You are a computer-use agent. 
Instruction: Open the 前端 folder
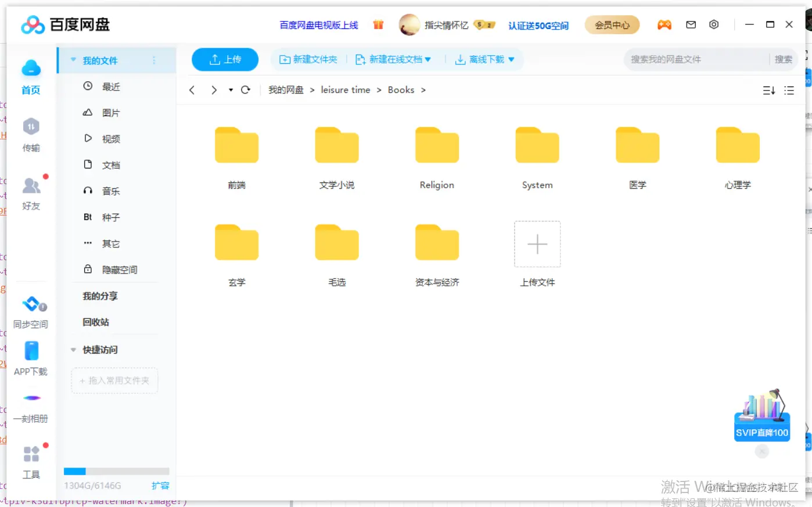[x=236, y=158]
